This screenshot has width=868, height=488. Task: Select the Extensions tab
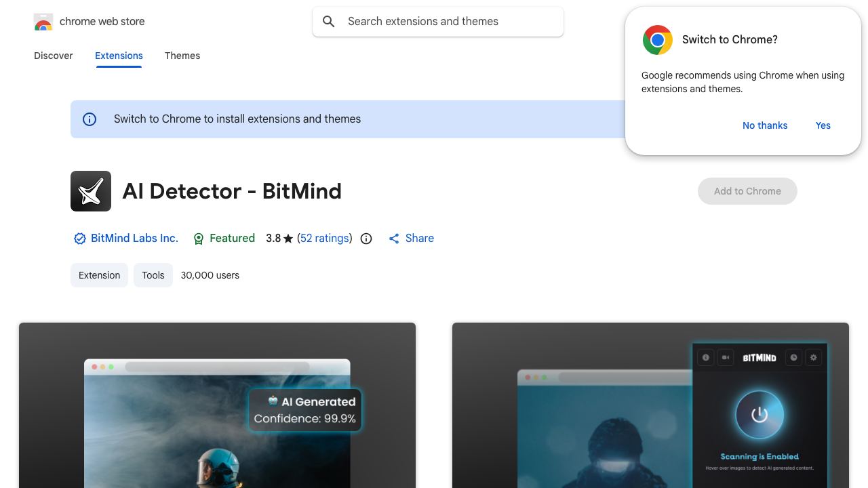click(119, 56)
